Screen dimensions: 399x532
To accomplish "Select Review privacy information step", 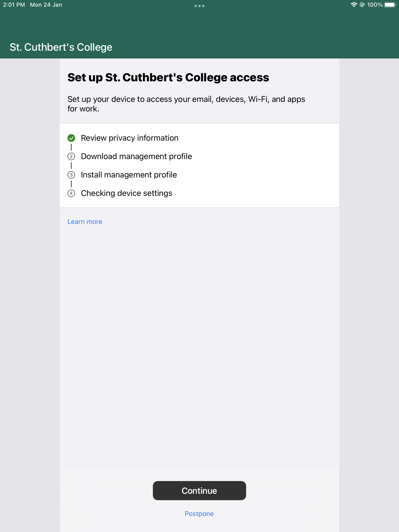I will point(130,138).
